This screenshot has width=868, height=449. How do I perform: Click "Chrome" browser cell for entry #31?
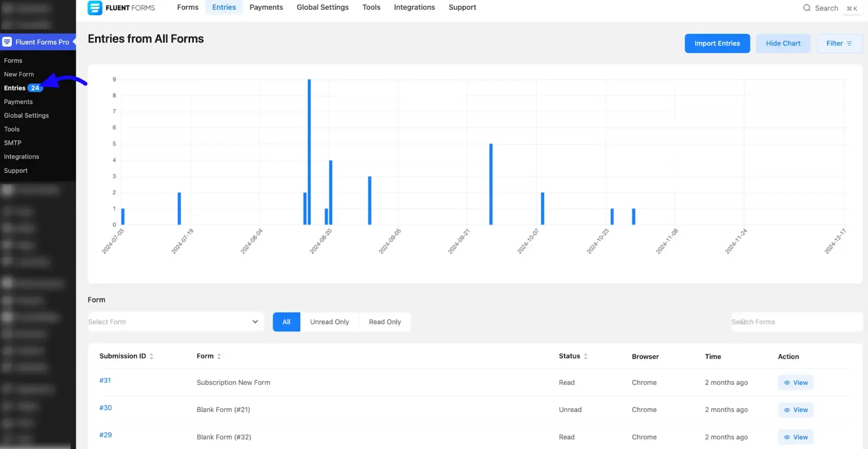(x=644, y=383)
